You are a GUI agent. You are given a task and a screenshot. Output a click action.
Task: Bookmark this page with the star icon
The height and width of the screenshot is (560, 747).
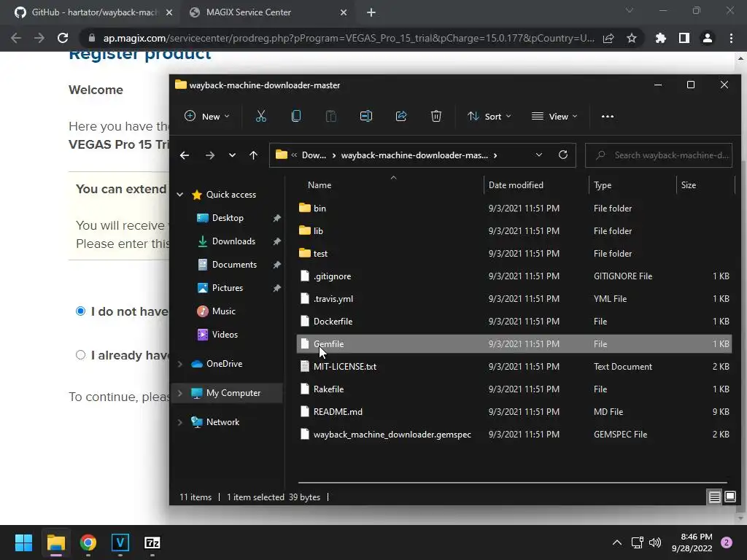point(632,38)
